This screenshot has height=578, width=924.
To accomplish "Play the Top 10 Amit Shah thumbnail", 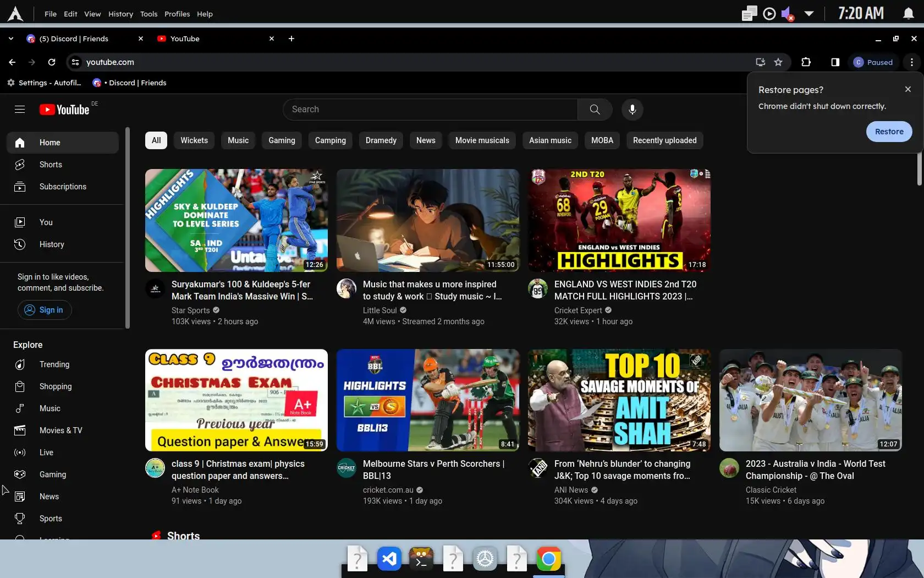I will click(x=619, y=400).
